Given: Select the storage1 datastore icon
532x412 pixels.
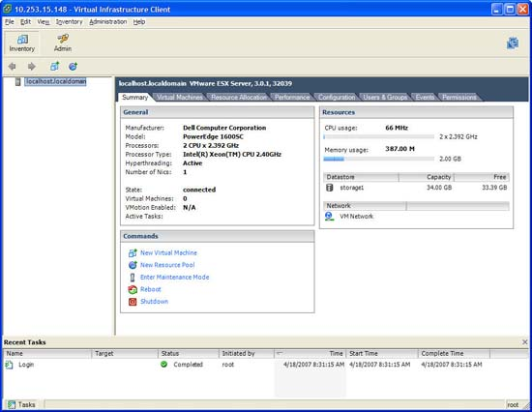Looking at the screenshot, I should tap(330, 188).
